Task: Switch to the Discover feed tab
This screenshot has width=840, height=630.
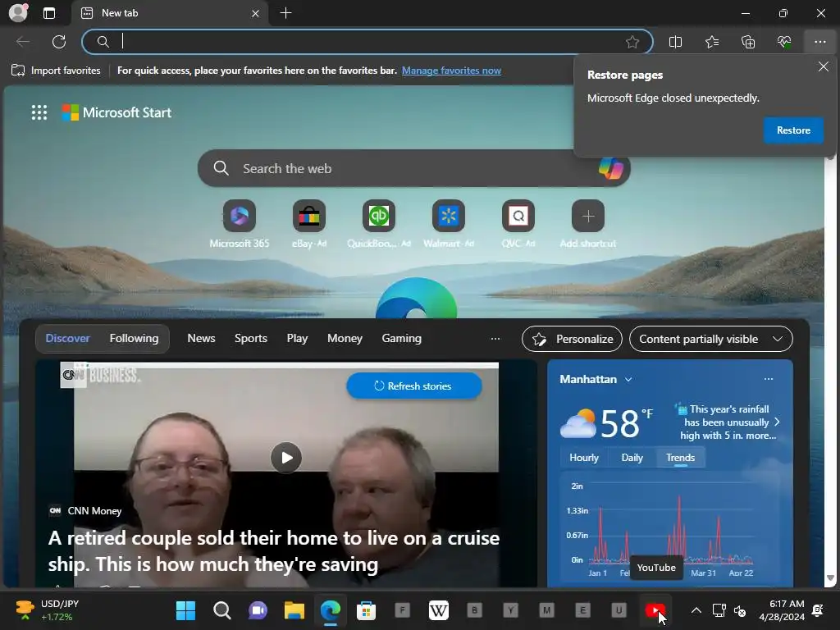Action: coord(67,339)
